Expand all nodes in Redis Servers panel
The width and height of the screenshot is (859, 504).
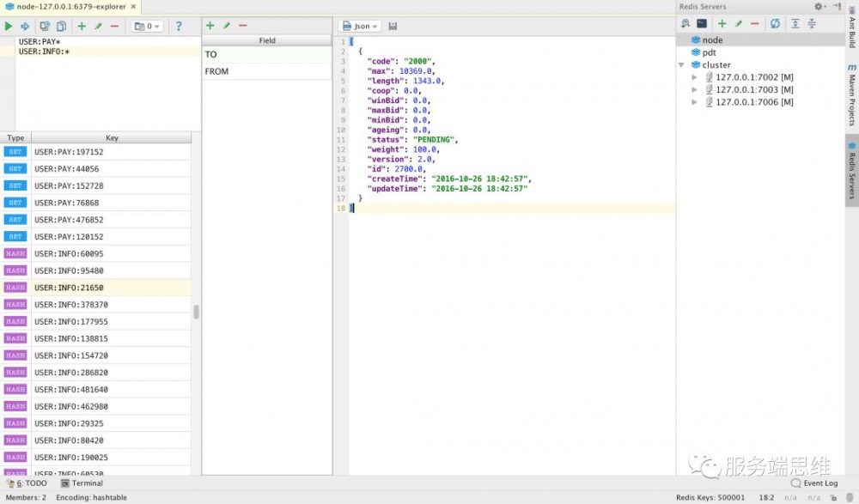click(x=795, y=23)
